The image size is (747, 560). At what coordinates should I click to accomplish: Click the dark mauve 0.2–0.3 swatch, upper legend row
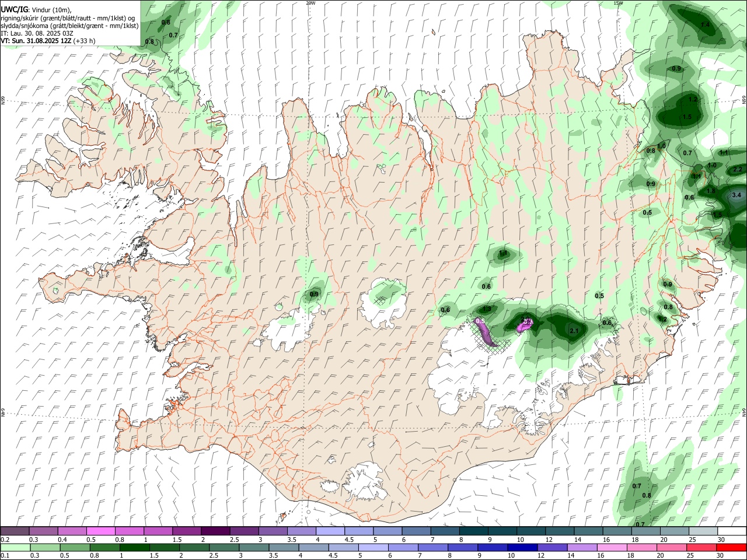tap(15, 531)
